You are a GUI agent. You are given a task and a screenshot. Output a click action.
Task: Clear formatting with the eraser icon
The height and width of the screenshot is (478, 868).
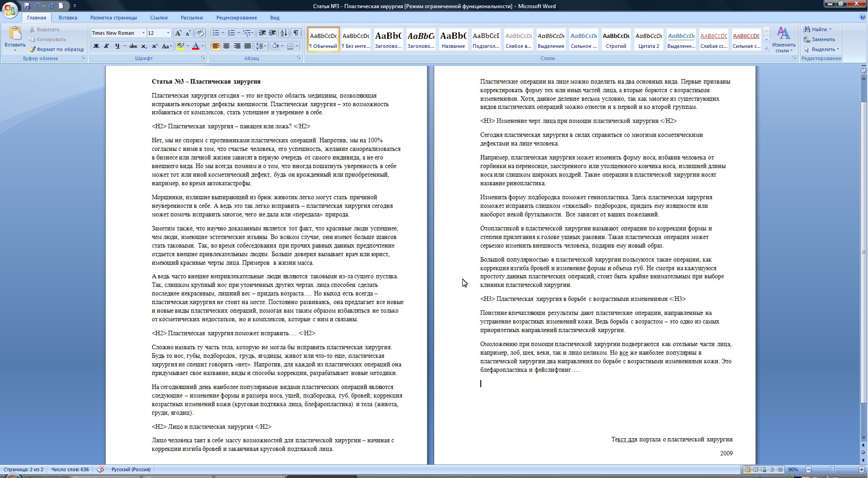(x=200, y=33)
